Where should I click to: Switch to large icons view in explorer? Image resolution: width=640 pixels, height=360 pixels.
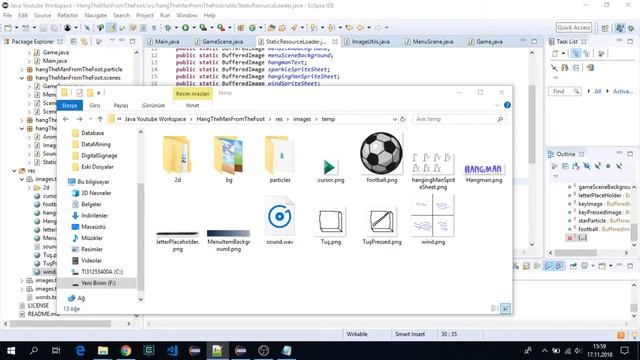505,309
